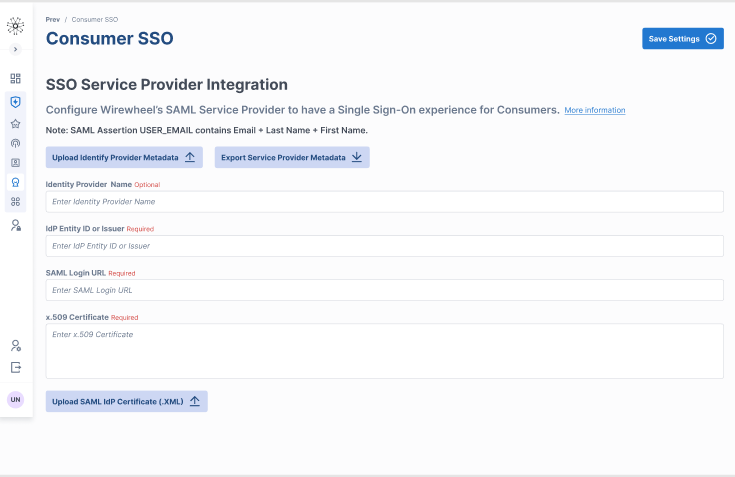
Task: Open the UN user avatar
Action: (x=15, y=400)
